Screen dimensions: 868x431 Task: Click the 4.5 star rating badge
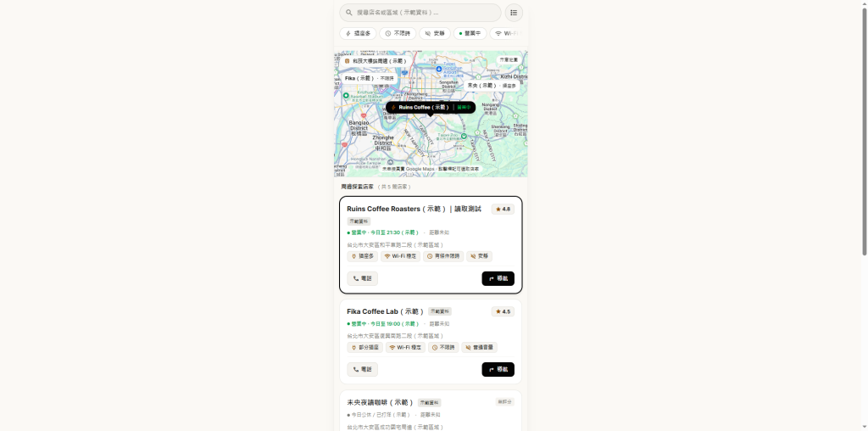(503, 311)
